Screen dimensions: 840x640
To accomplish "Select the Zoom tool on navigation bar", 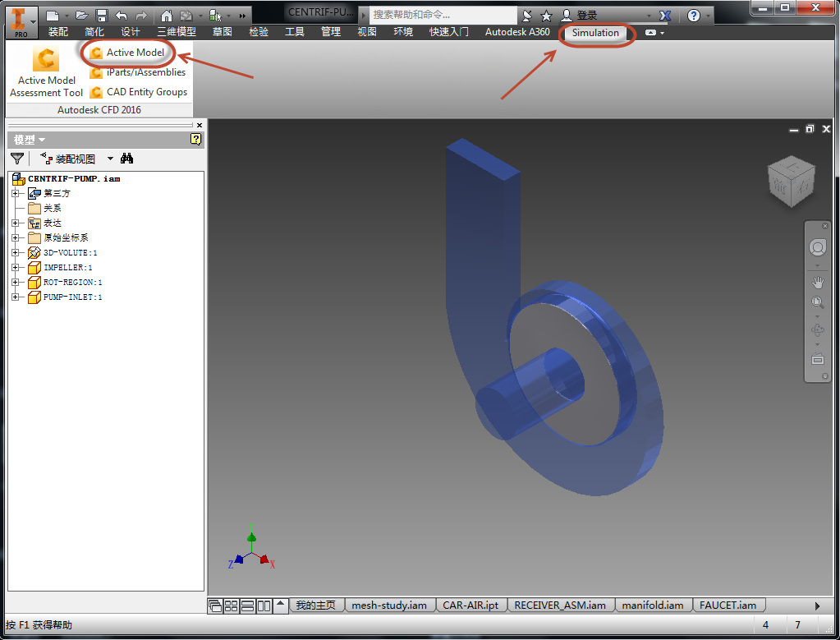I will (x=817, y=302).
